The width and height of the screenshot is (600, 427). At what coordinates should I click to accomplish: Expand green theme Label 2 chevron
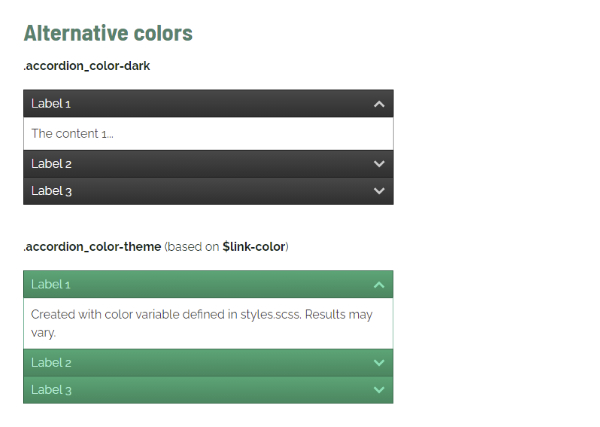click(x=379, y=363)
